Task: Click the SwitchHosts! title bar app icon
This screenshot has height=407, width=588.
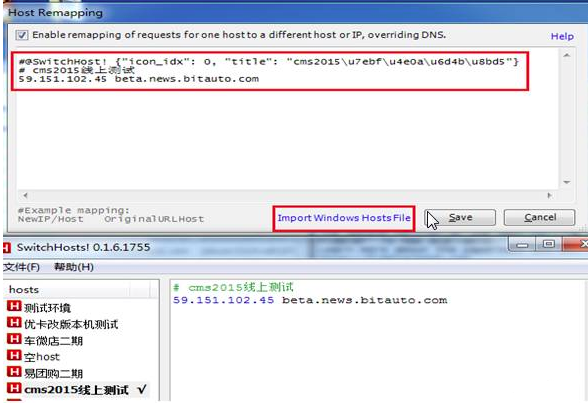Action: pos(7,248)
